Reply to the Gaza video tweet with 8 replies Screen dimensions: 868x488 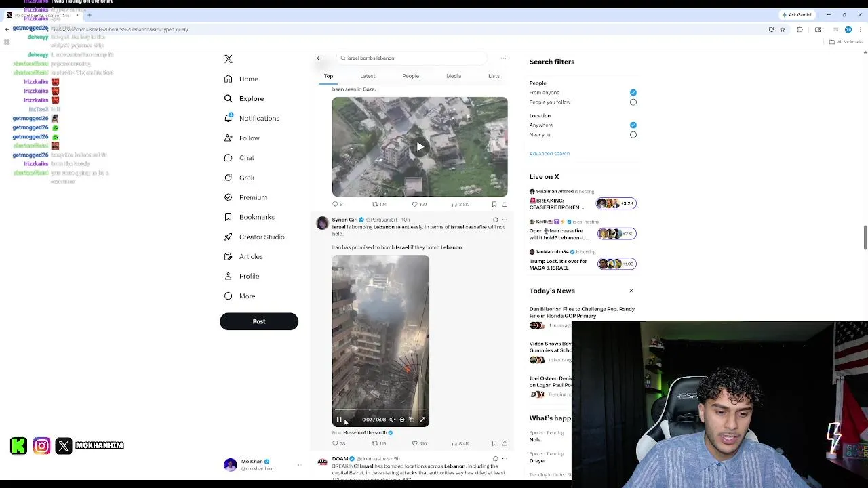point(337,204)
